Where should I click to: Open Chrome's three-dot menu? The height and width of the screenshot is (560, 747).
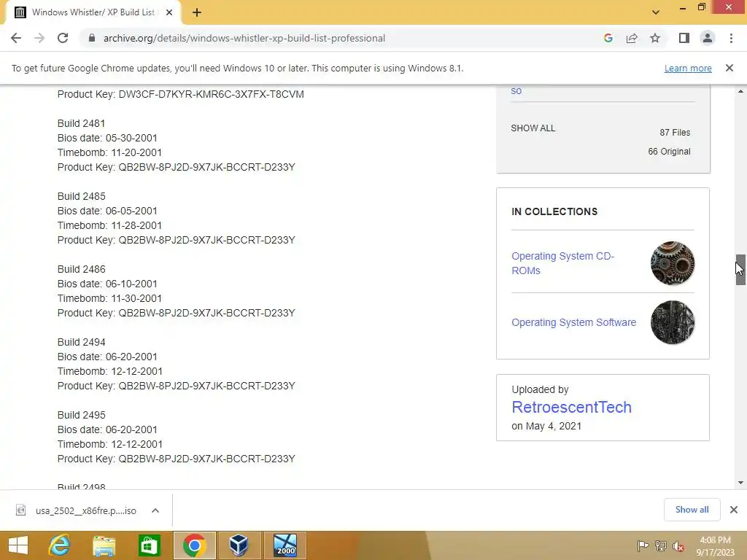[x=731, y=38]
